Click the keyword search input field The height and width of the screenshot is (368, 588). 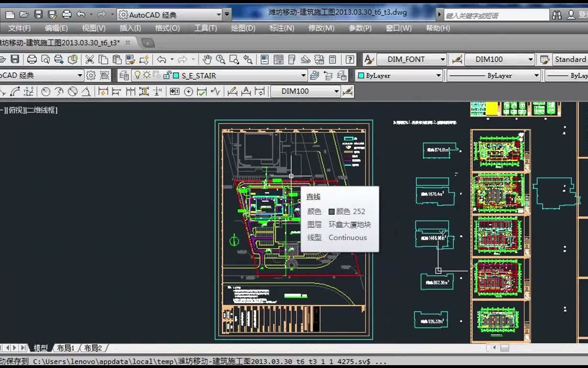pyautogui.click(x=496, y=15)
